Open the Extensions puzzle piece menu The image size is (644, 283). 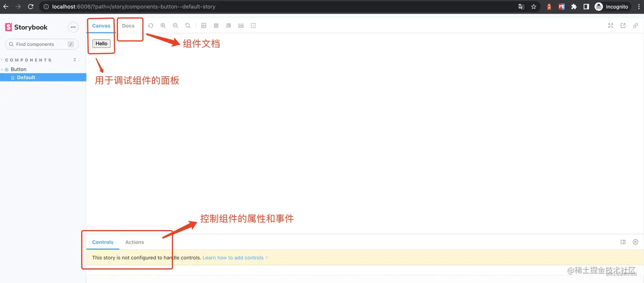click(x=574, y=7)
